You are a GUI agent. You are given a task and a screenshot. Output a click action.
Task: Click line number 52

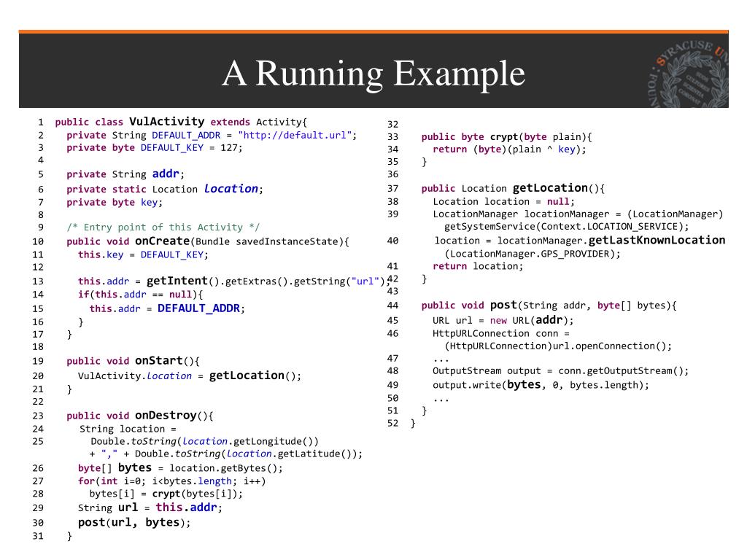[x=393, y=423]
